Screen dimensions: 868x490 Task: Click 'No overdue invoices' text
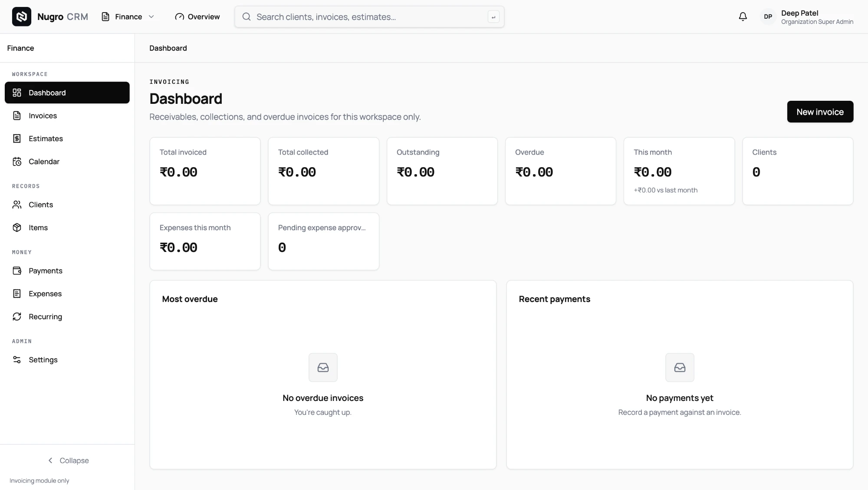(x=323, y=398)
